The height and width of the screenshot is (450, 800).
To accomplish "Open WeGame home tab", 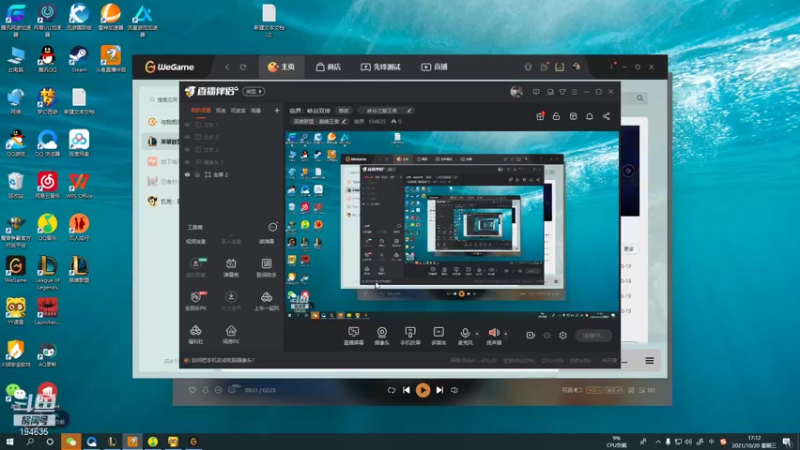I will pyautogui.click(x=282, y=67).
